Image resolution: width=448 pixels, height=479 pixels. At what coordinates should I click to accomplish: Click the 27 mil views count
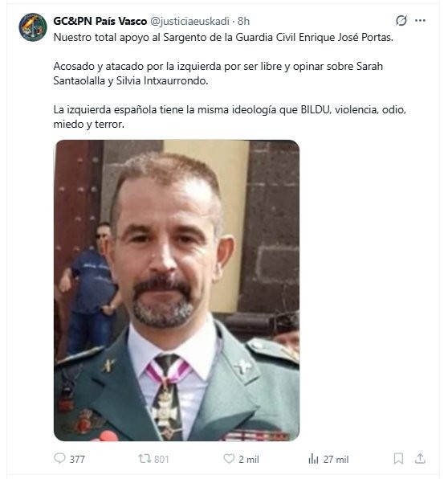point(336,459)
